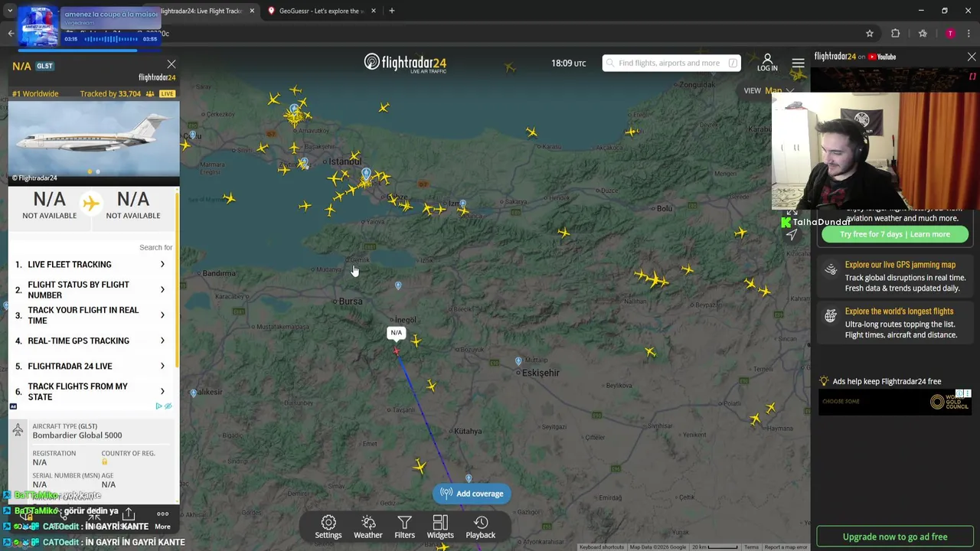980x551 pixels.
Task: Click the Bursa city label on map
Action: click(351, 302)
